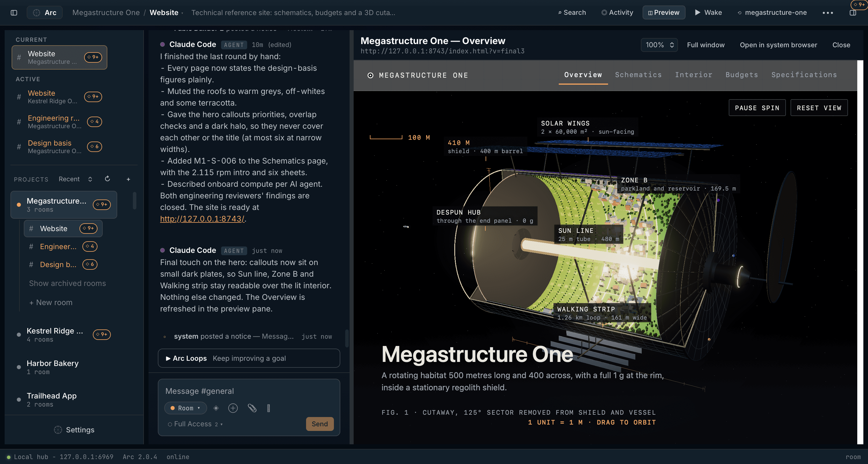The height and width of the screenshot is (464, 868).
Task: Open the Room target dropdown in composer
Action: tap(185, 408)
